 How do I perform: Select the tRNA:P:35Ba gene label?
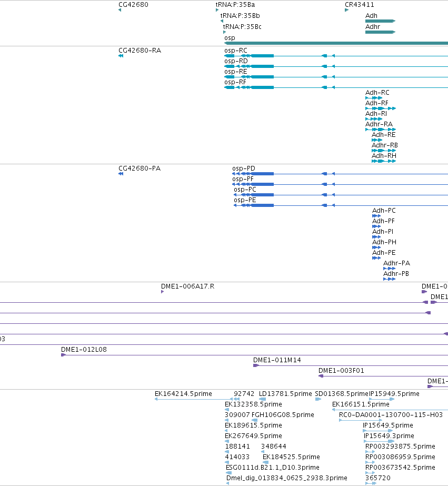[235, 5]
